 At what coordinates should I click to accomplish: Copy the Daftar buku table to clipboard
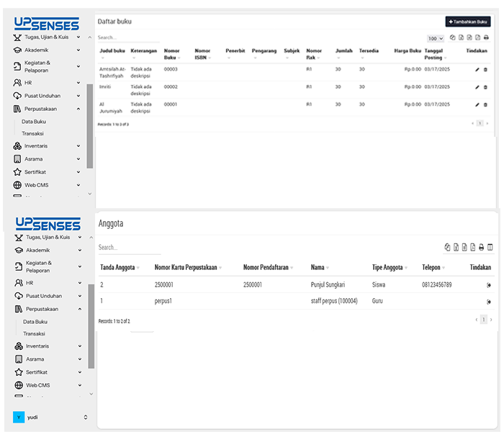[453, 37]
